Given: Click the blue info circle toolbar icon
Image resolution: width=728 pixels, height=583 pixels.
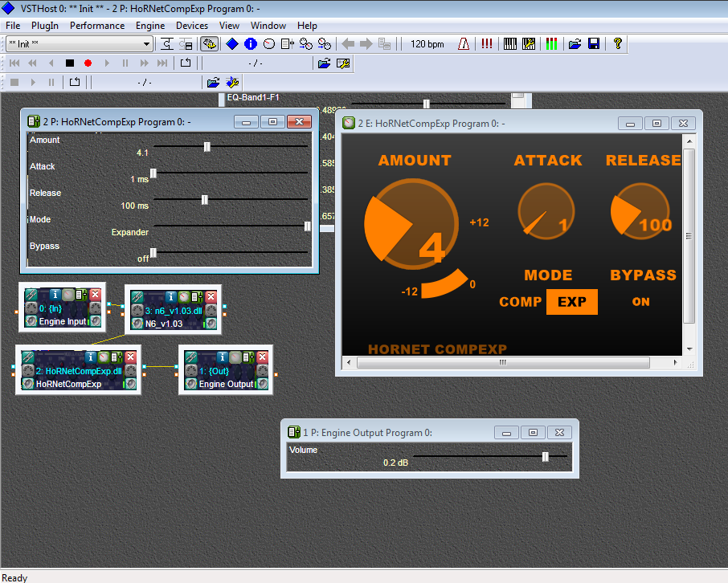Looking at the screenshot, I should 251,44.
